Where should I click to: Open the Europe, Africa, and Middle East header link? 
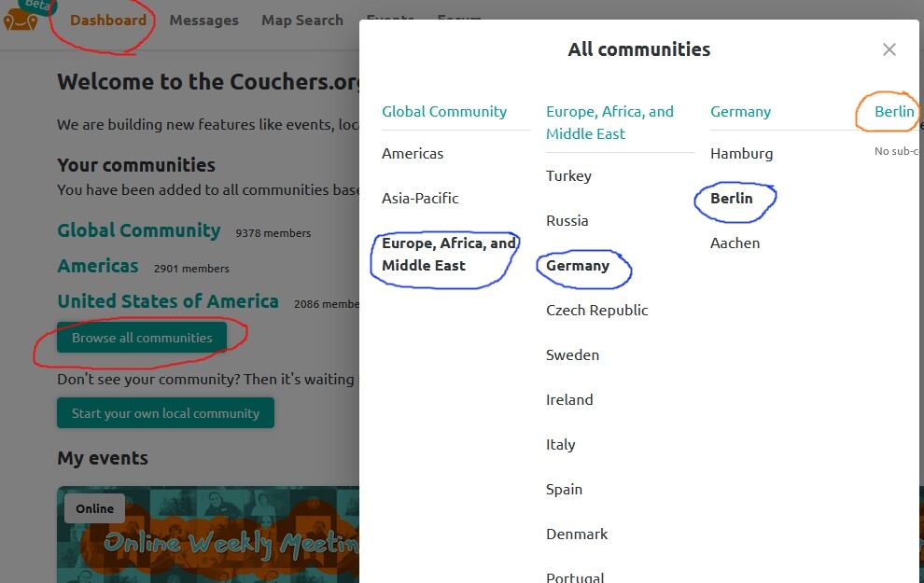point(609,122)
